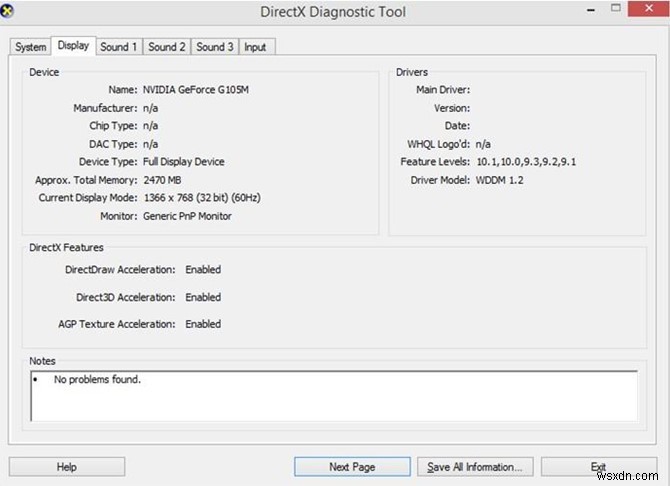The width and height of the screenshot is (670, 486).
Task: Click the 'DirectX Features' group heading
Action: pos(66,247)
